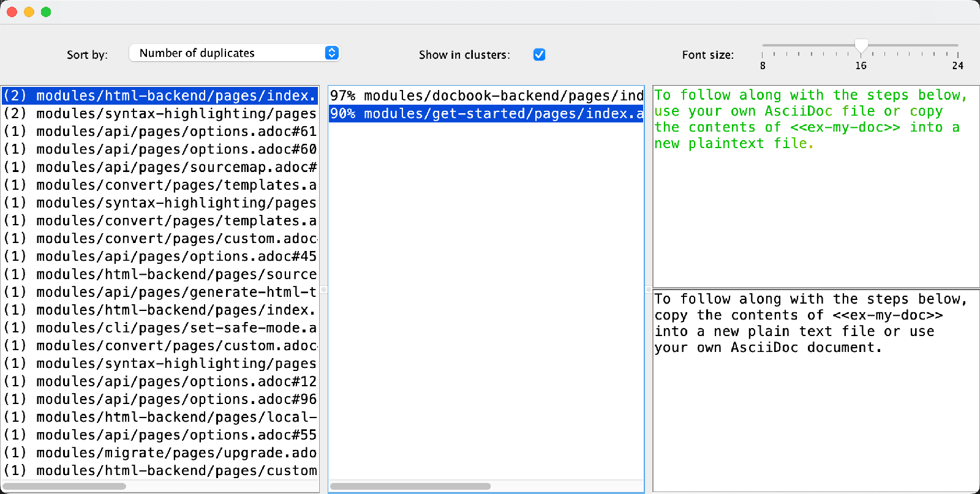Select the 90% modules/get-started match
Viewport: 980px width, 494px height.
pyautogui.click(x=486, y=113)
